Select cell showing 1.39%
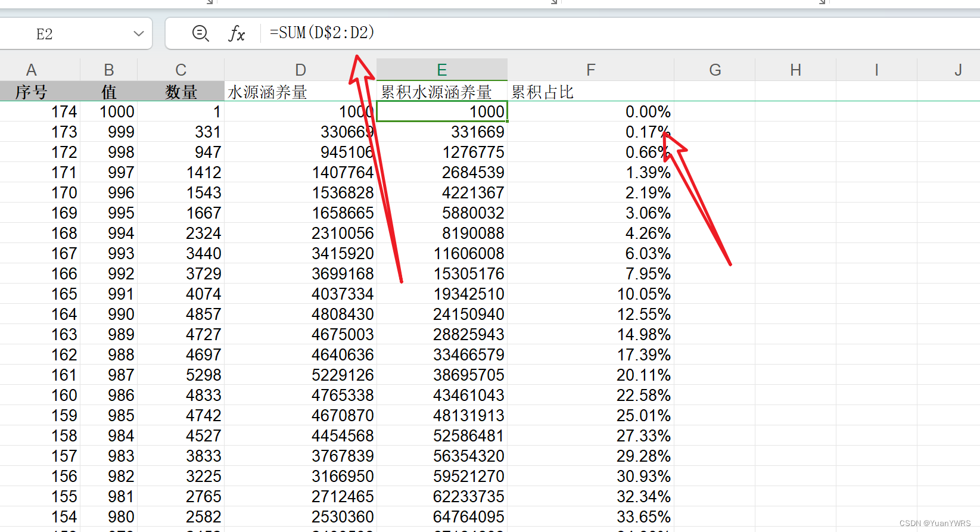 pos(591,172)
